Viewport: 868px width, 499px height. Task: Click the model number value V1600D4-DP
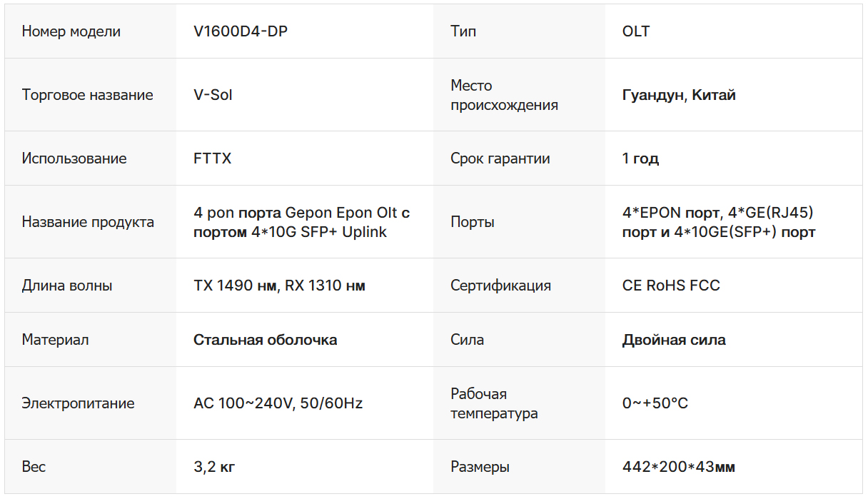click(241, 31)
